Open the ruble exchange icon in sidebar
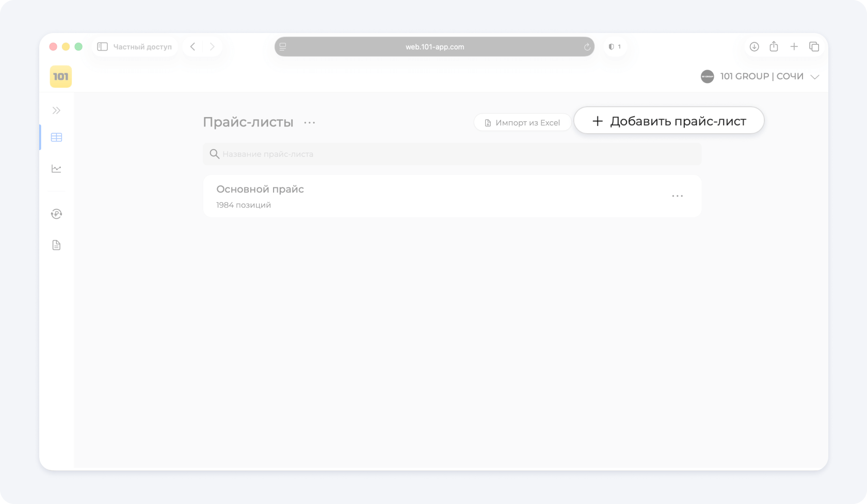Screen dimensions: 867x504 (x=56, y=214)
